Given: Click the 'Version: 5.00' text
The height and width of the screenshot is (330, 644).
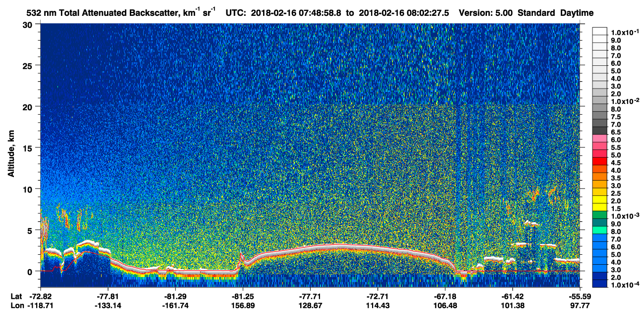Looking at the screenshot, I should (x=485, y=13).
